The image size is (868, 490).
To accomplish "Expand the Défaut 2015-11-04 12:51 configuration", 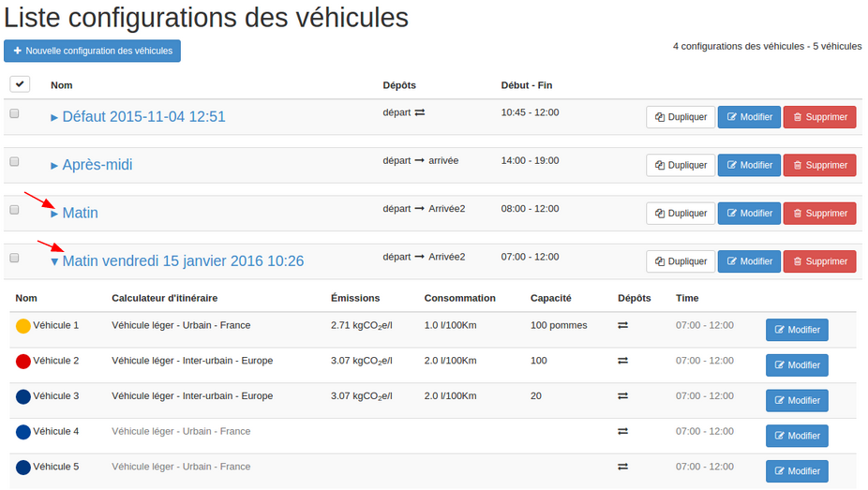I will click(x=54, y=118).
